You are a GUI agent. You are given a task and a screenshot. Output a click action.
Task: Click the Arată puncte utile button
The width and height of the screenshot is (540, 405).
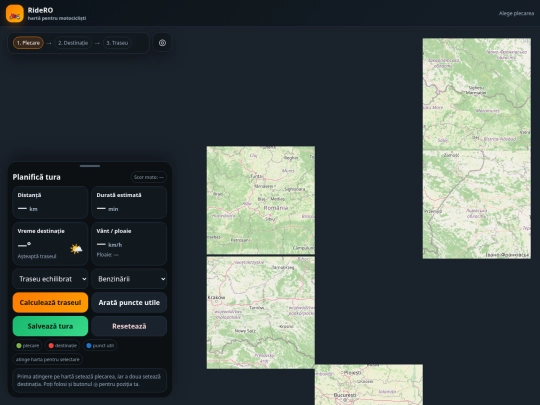click(x=129, y=302)
